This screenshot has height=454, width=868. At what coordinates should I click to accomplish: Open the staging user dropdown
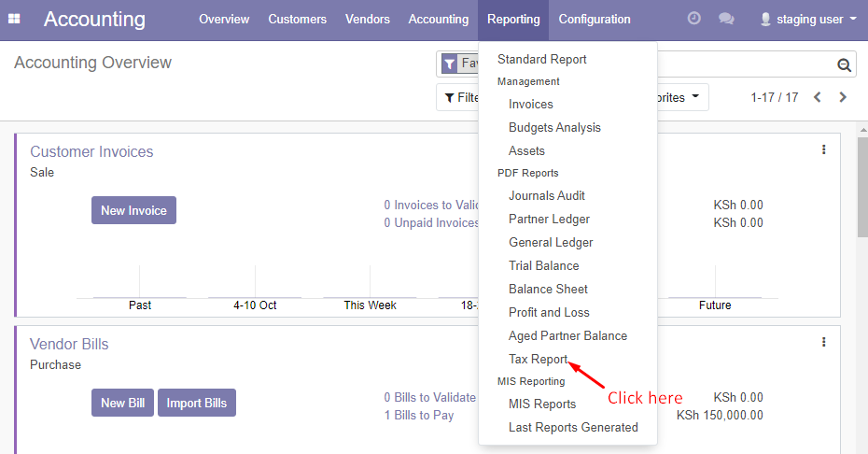pyautogui.click(x=809, y=20)
